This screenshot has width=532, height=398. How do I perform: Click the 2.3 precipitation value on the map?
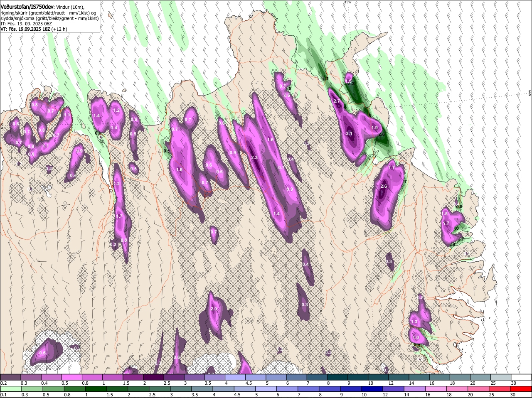[x=255, y=157]
